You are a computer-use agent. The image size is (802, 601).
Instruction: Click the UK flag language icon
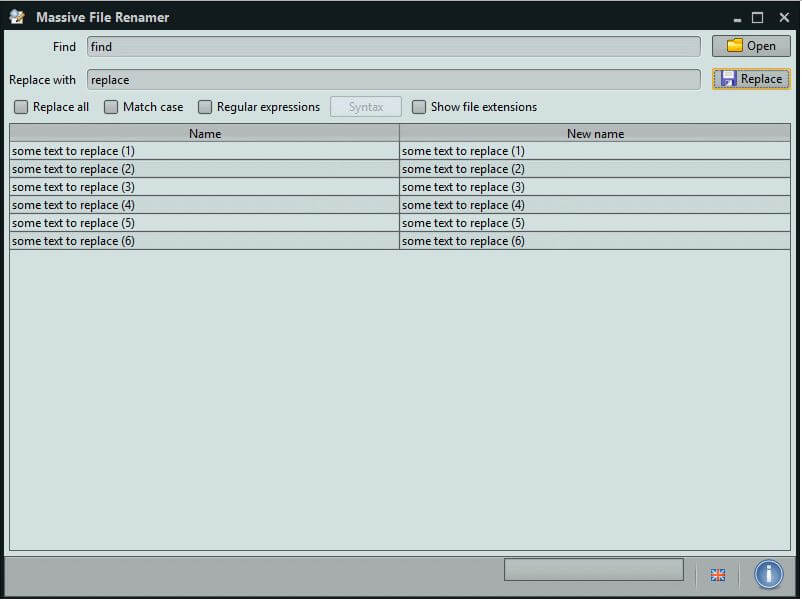[717, 575]
